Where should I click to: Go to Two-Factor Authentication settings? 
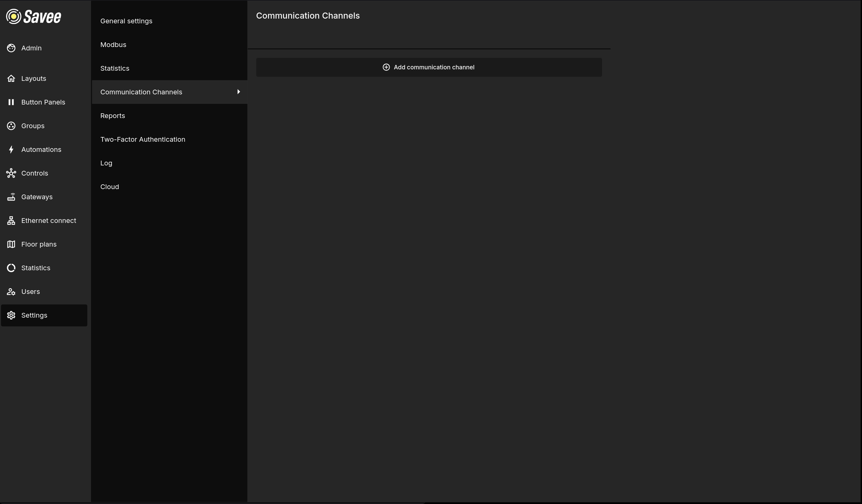point(142,139)
